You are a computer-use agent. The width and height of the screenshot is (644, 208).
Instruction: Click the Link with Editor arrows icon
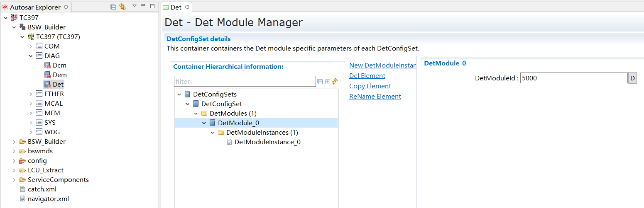[122, 7]
